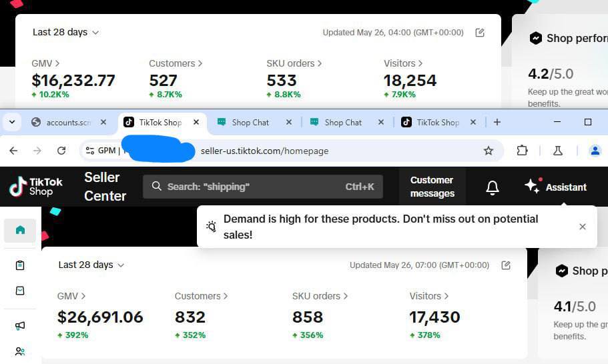The height and width of the screenshot is (364, 608).
Task: Close the last TikTok Shop tab
Action: point(473,123)
